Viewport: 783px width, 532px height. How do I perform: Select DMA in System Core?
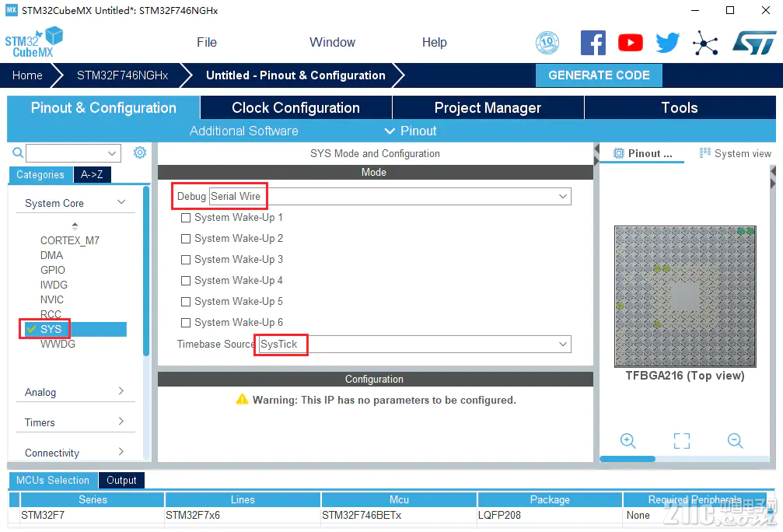51,255
